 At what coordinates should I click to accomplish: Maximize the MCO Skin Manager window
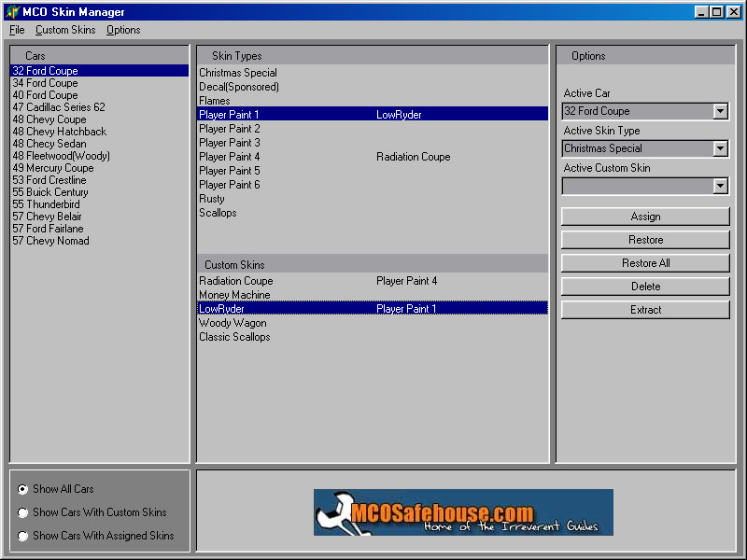pyautogui.click(x=716, y=11)
